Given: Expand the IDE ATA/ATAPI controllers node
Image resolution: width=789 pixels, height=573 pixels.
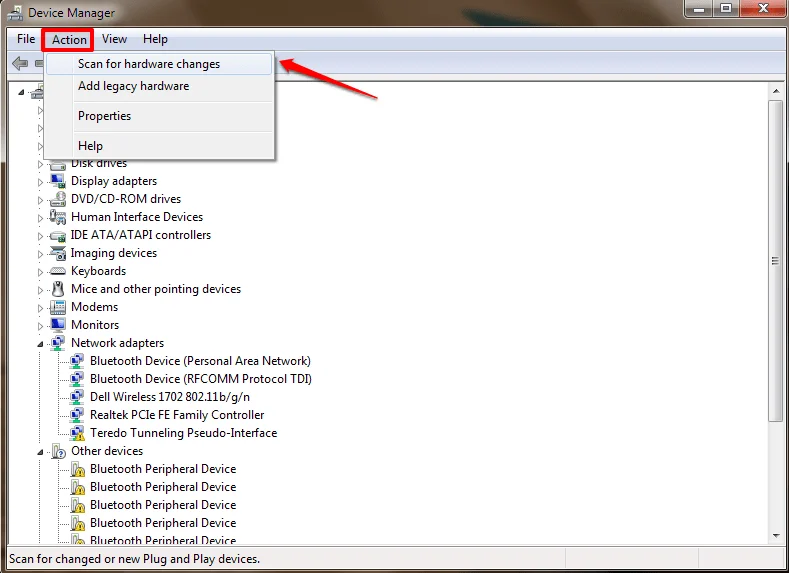Looking at the screenshot, I should [x=40, y=236].
